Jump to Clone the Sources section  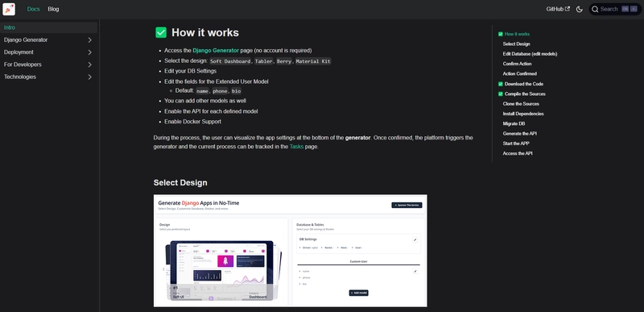(x=521, y=103)
